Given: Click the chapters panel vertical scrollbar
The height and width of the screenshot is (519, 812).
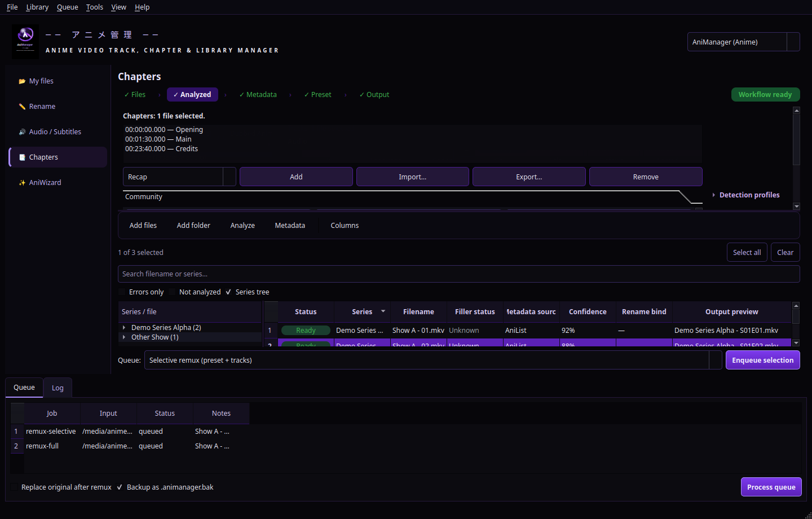Looking at the screenshot, I should (796, 139).
